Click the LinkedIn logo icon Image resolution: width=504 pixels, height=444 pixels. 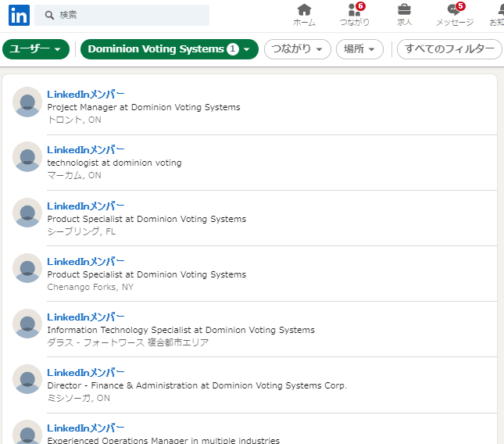19,15
